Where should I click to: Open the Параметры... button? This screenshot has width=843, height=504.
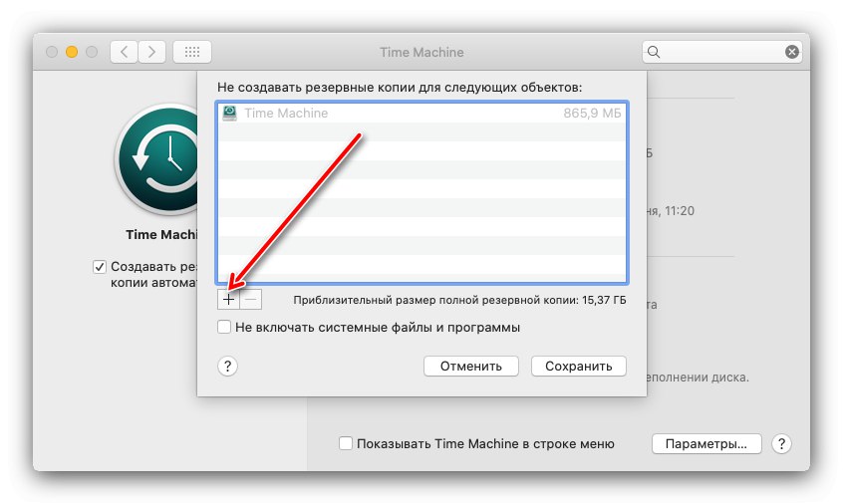click(x=706, y=444)
